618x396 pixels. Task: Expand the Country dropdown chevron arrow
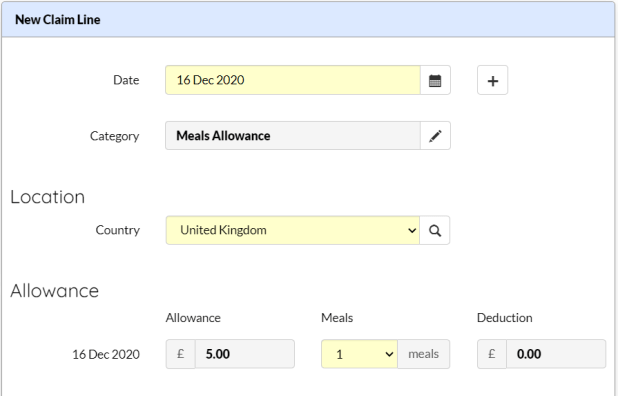(x=412, y=231)
